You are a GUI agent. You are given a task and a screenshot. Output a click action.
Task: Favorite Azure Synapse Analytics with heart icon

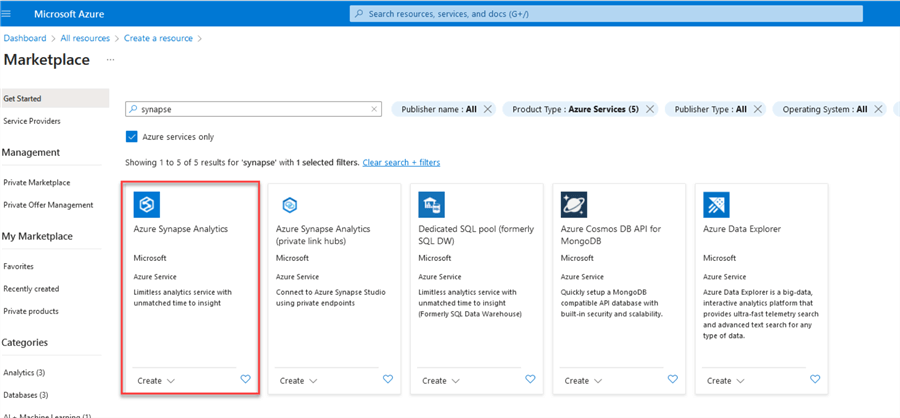246,379
